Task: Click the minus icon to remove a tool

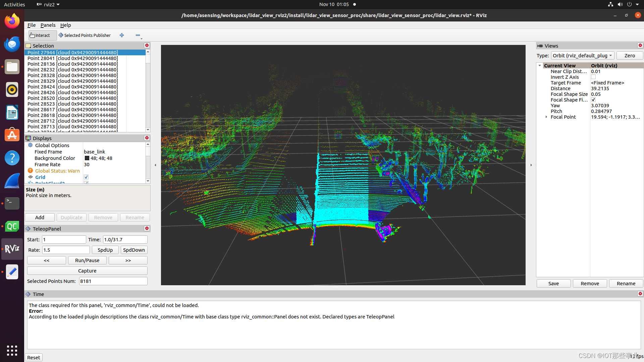Action: 138,35
